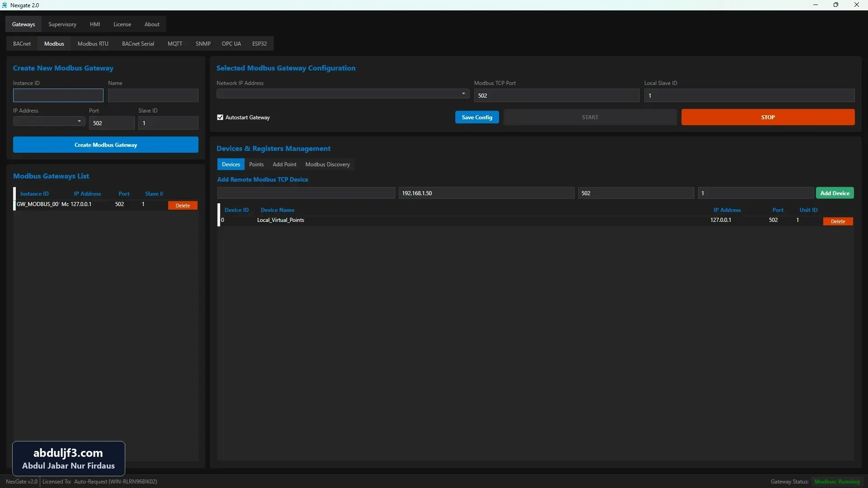The image size is (868, 488).
Task: Toggle the Autostart Gateway checkbox
Action: pyautogui.click(x=220, y=117)
